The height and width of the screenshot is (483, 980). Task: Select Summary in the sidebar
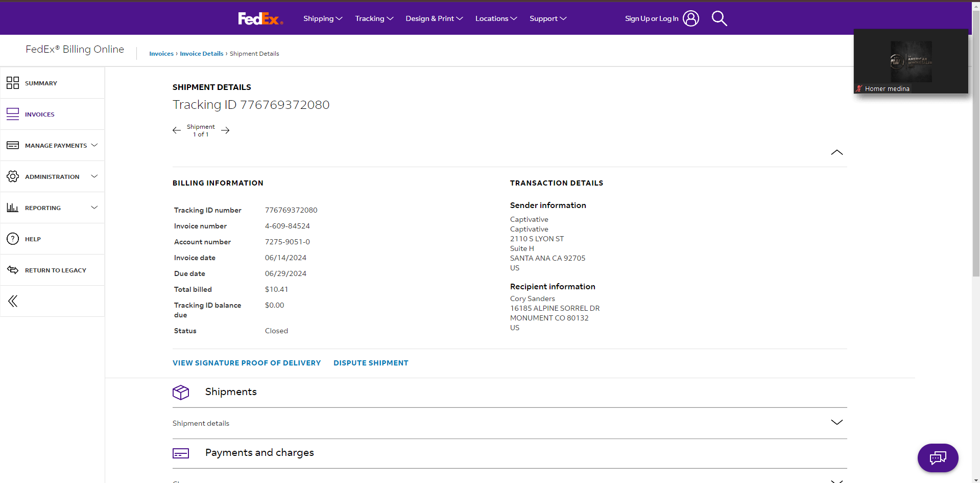52,83
